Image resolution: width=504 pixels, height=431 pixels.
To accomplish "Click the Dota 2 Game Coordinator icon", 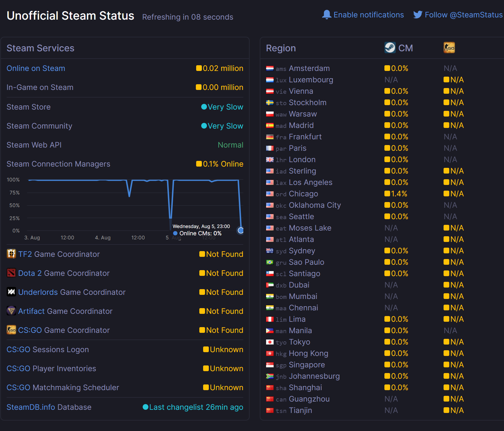I will [11, 273].
